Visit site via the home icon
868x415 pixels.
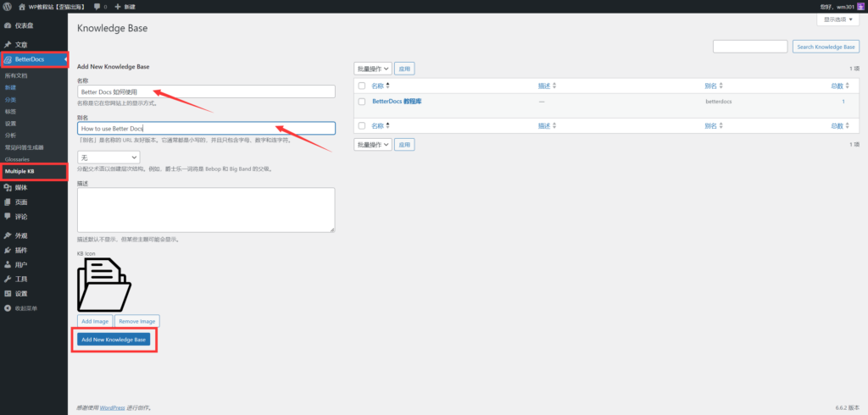pos(21,7)
